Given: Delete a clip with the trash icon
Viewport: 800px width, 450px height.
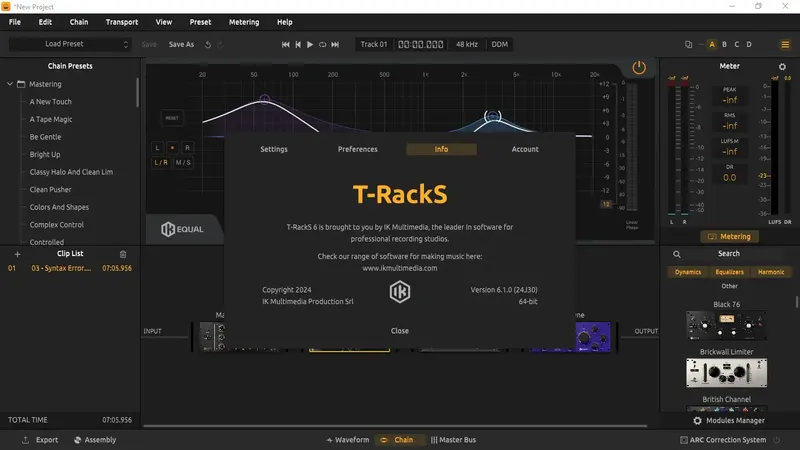Looking at the screenshot, I should click(x=122, y=254).
